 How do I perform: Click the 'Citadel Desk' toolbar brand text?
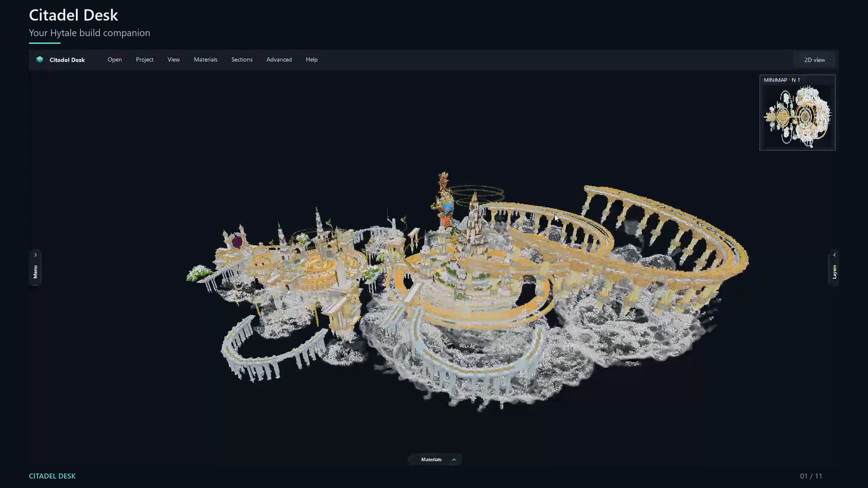(67, 60)
